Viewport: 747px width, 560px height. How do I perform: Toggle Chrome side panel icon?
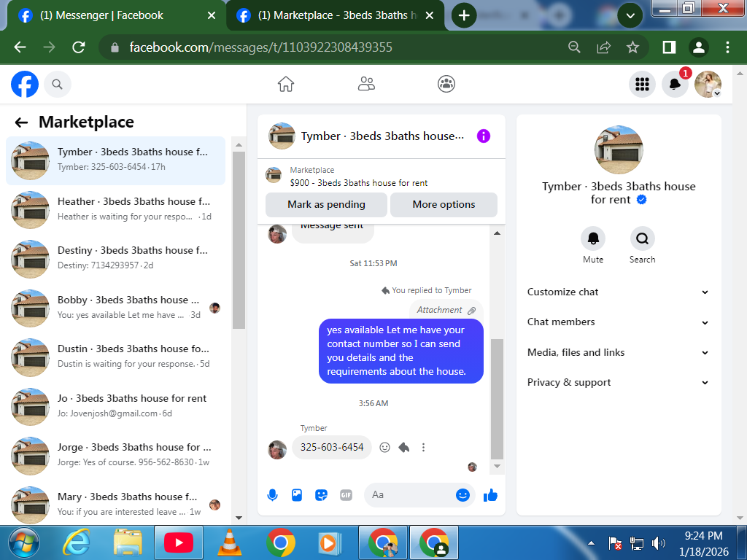[670, 47]
